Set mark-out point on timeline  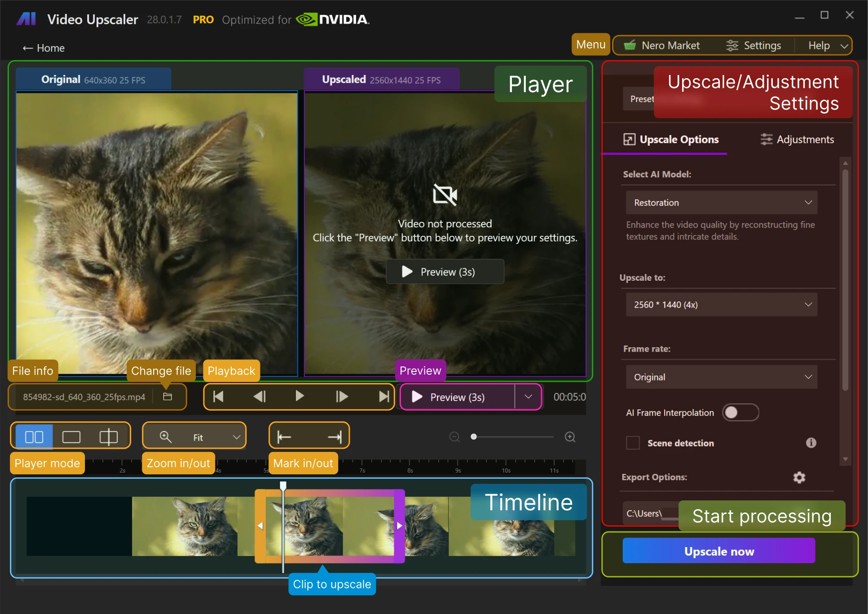pyautogui.click(x=335, y=437)
